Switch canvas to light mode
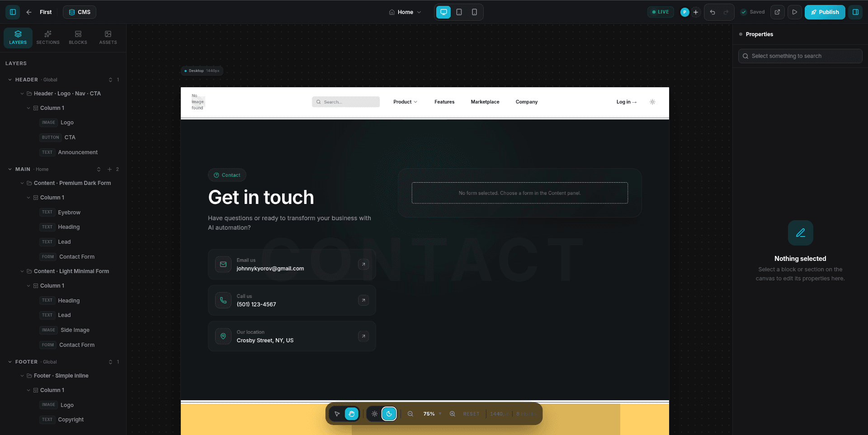 click(374, 414)
